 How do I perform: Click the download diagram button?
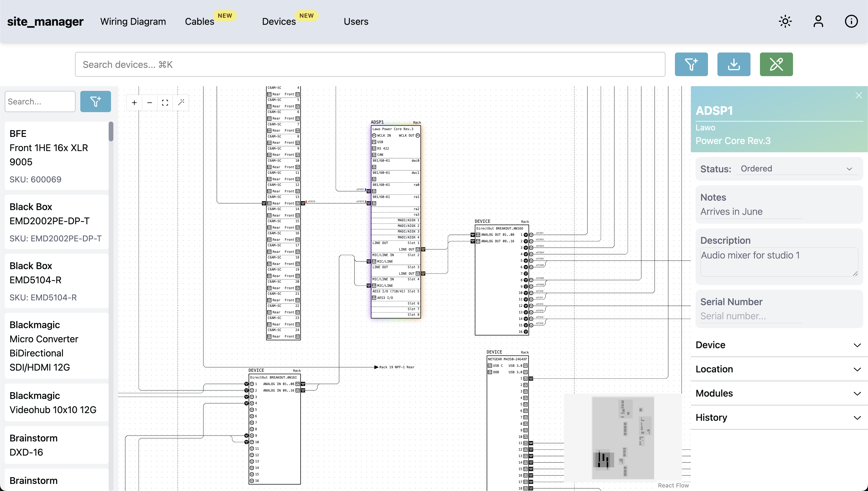tap(733, 64)
